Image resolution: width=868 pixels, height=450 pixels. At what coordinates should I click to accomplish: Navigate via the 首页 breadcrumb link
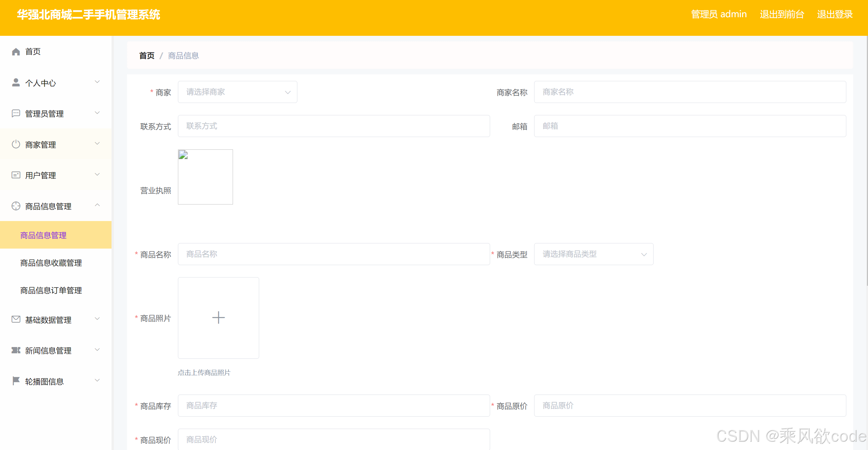click(x=146, y=55)
